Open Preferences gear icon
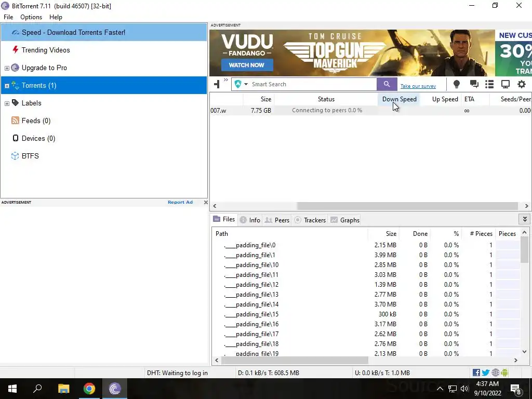This screenshot has width=532, height=399. pyautogui.click(x=522, y=84)
